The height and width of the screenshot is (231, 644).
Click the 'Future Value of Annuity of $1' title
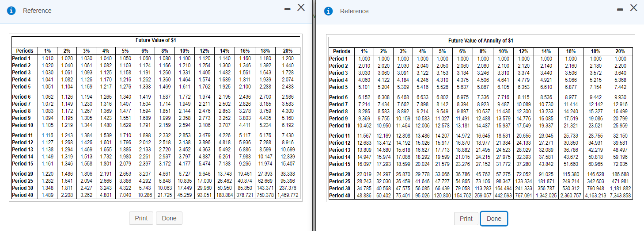(x=481, y=41)
